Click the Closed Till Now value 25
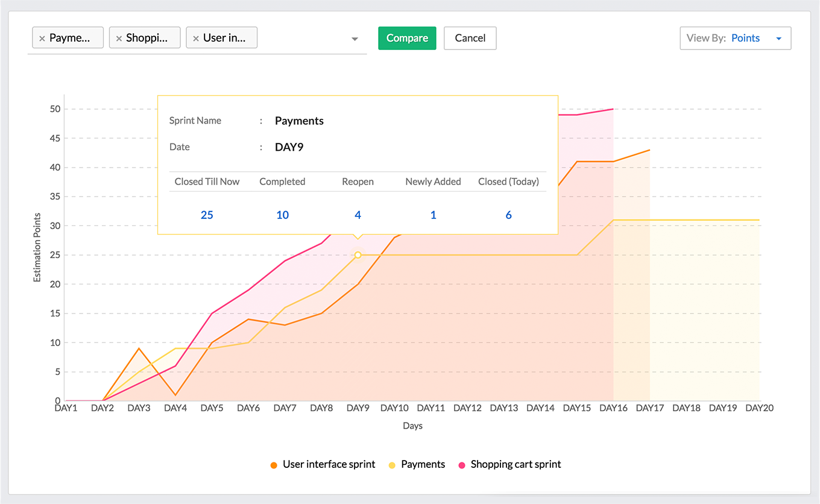 207,215
